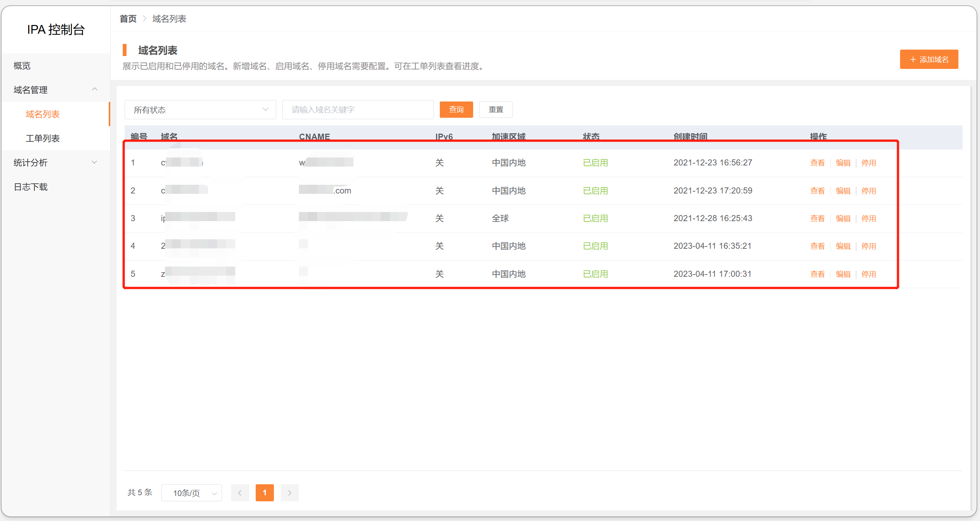Focus the domain keyword search field
Screen dimensions: 980x521
point(358,109)
